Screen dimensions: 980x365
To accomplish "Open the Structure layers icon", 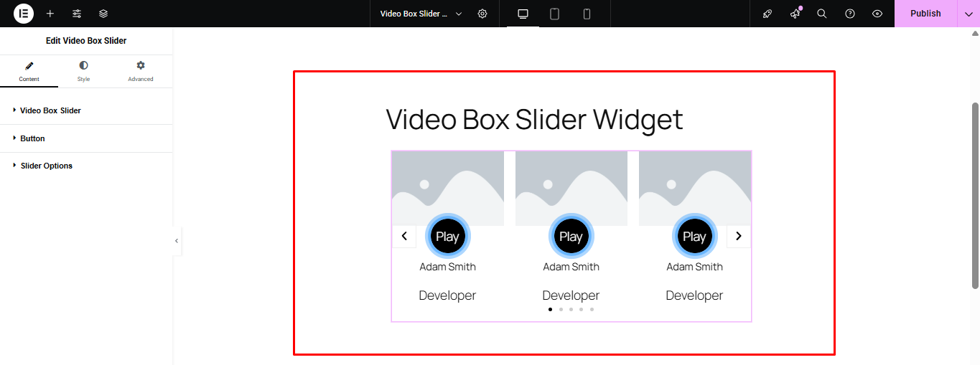I will pos(103,14).
